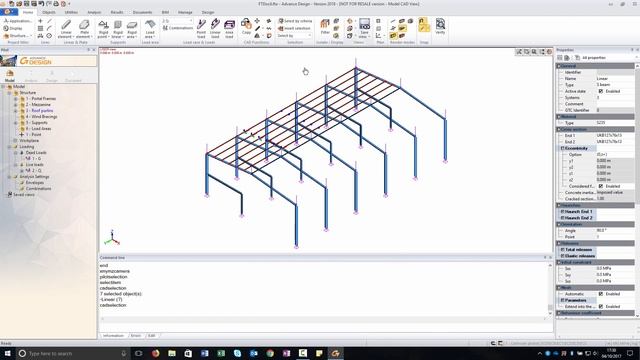Click the Print icon in quick access toolbar
This screenshot has width=640, height=360.
pos(56,4)
